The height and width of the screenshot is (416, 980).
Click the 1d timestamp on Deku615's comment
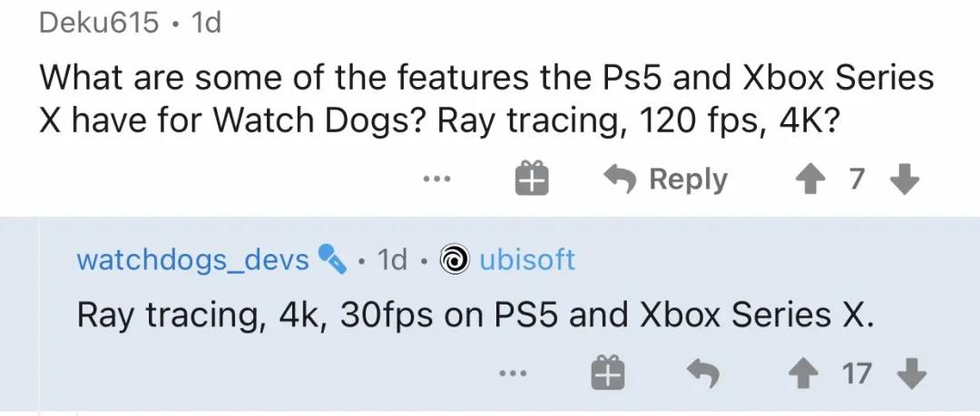[207, 23]
